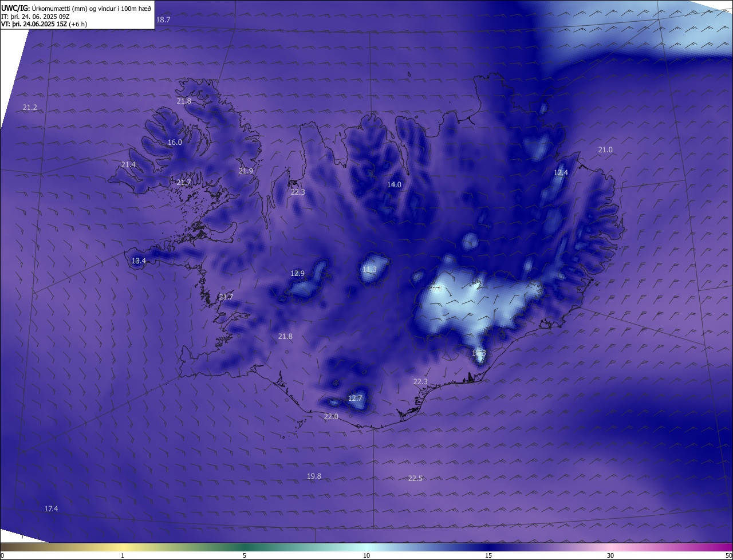This screenshot has height=560, width=733.
Task: Select the 'VT: þri. 24.06.2025 15Z (+6 h)' line
Action: coord(45,24)
